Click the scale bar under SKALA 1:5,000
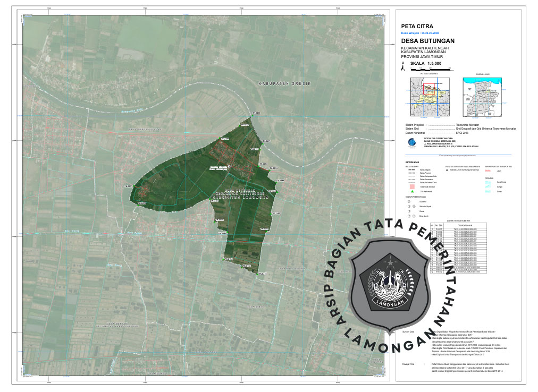Viewport: 538px width, 392px height. coord(430,69)
